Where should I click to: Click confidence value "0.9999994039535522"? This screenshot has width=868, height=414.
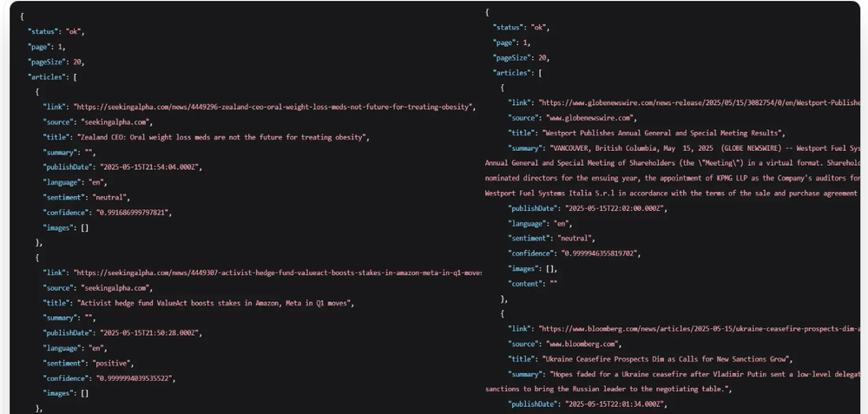coord(136,378)
